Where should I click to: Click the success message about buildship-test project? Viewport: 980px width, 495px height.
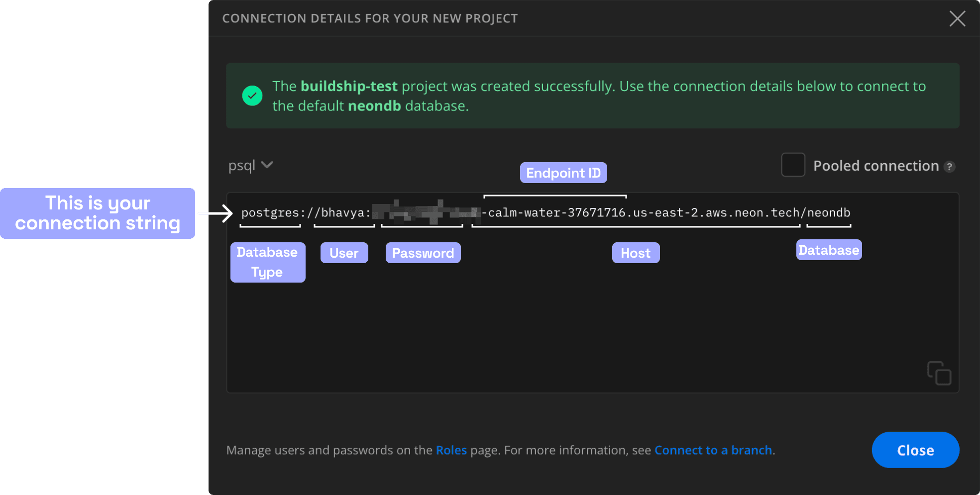(x=592, y=96)
